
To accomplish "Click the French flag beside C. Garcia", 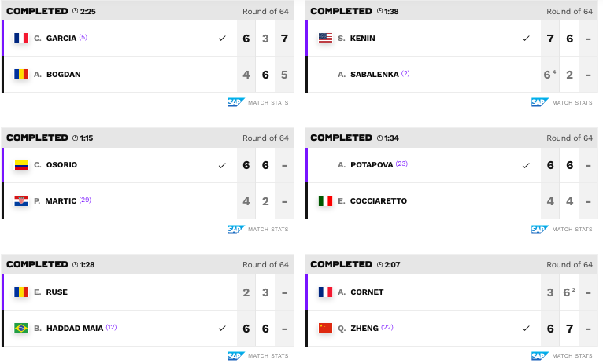I will coord(21,38).
